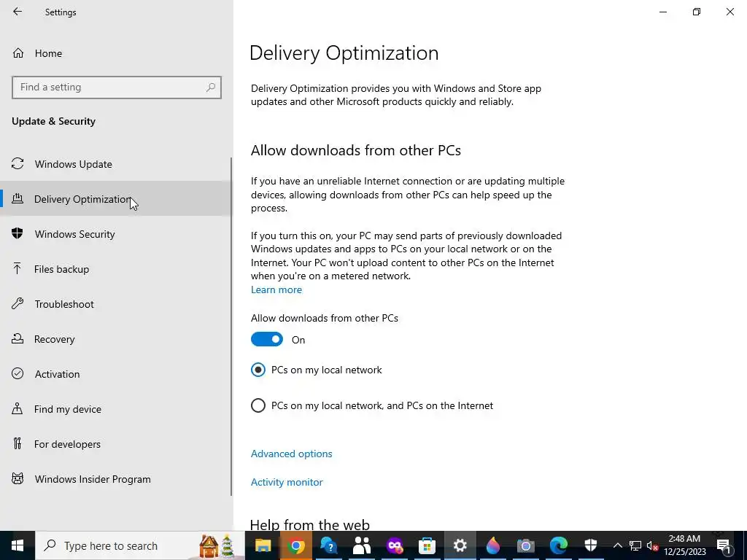Viewport: 747px width, 560px height.
Task: Click the For developers tools icon
Action: (18, 444)
